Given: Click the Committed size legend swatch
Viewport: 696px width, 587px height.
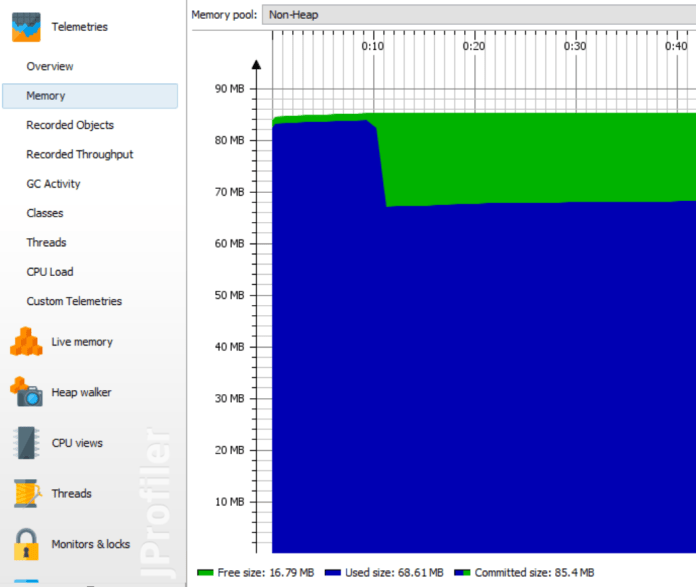Looking at the screenshot, I should coord(461,573).
